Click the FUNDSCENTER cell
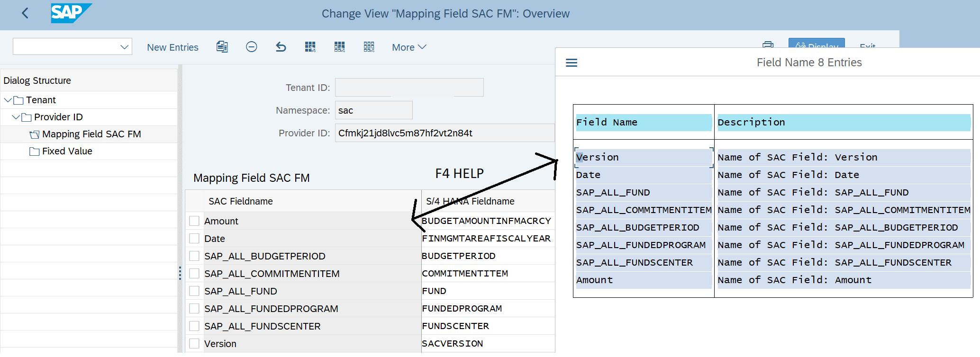The image size is (980, 357). click(x=488, y=326)
